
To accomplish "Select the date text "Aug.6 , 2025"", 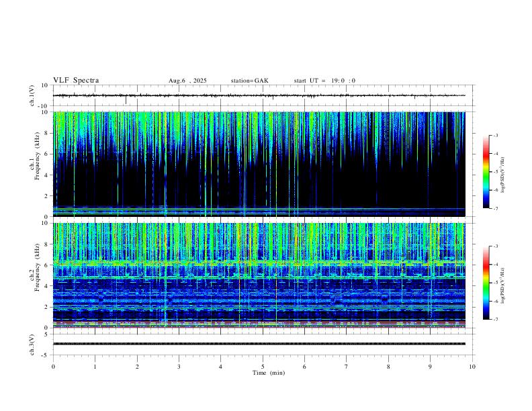I will coord(187,81).
